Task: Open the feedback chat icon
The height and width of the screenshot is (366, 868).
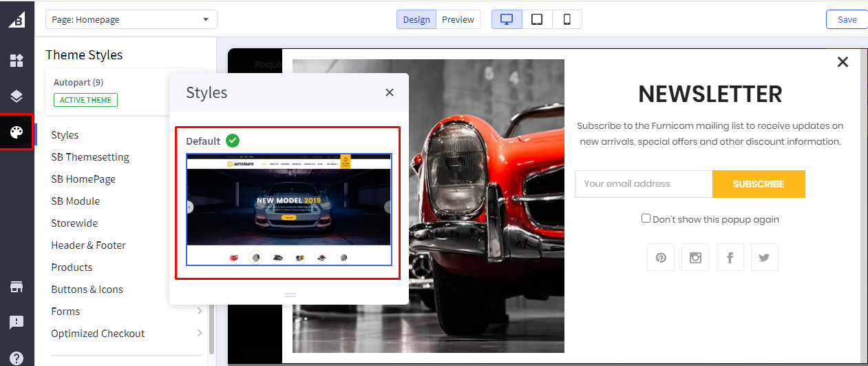Action: coord(17,322)
